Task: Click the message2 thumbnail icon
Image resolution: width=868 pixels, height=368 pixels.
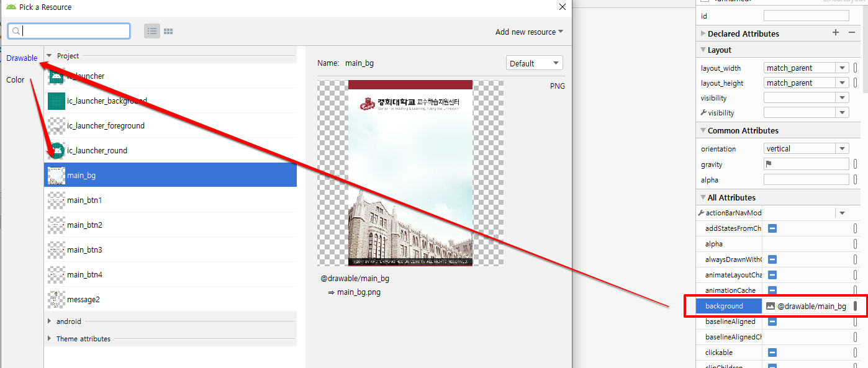Action: 57,299
